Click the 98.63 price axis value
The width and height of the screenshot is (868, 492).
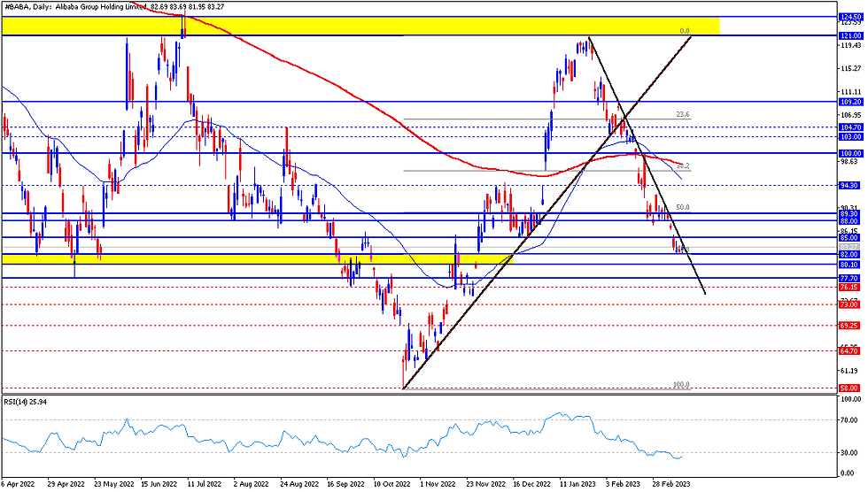[x=849, y=161]
